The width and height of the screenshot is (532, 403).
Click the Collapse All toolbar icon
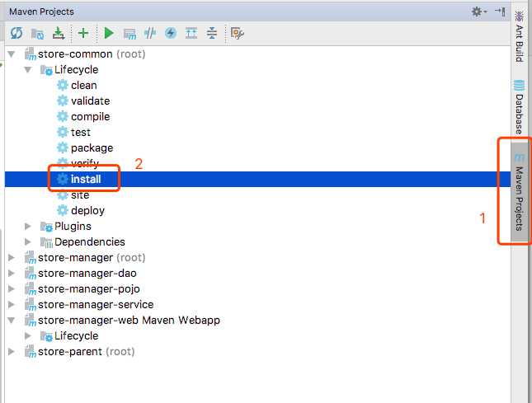212,33
